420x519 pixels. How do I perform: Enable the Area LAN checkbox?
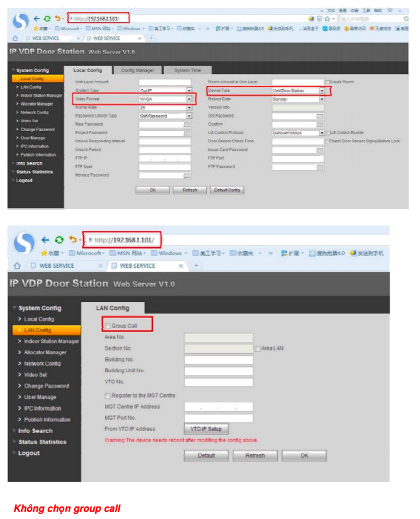258,348
